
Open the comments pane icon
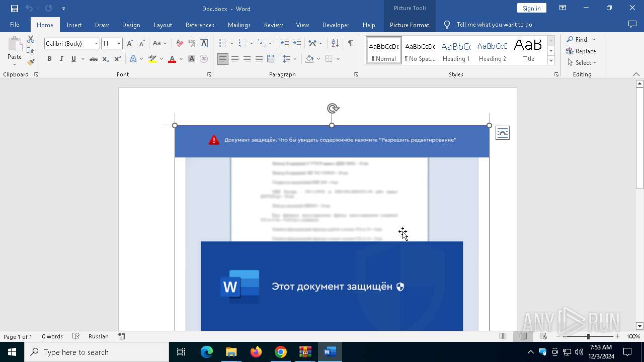pos(632,25)
